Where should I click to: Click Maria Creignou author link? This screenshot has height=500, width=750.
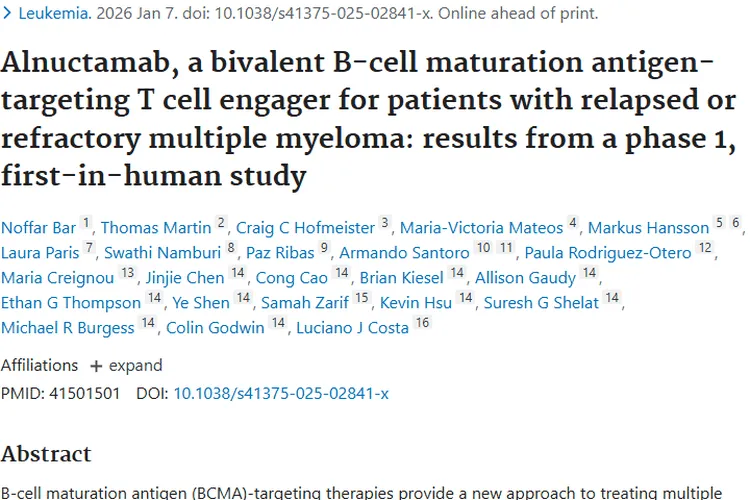click(x=58, y=277)
